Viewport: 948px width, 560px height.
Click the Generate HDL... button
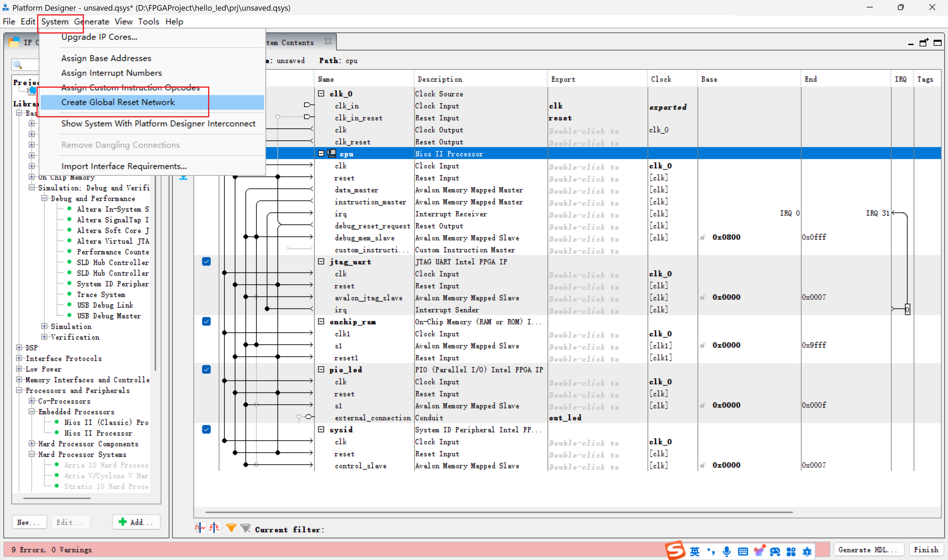click(x=869, y=550)
